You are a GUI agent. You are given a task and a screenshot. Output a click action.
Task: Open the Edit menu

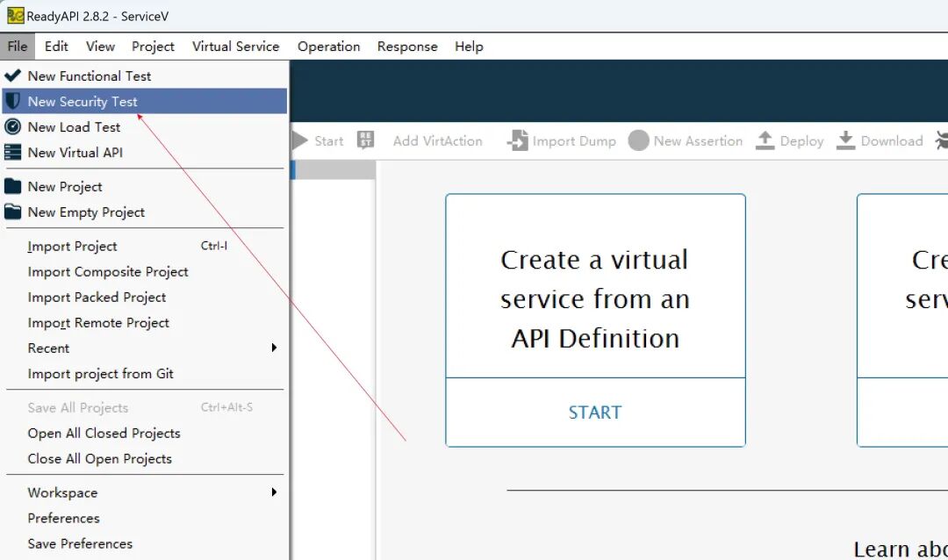click(x=56, y=46)
